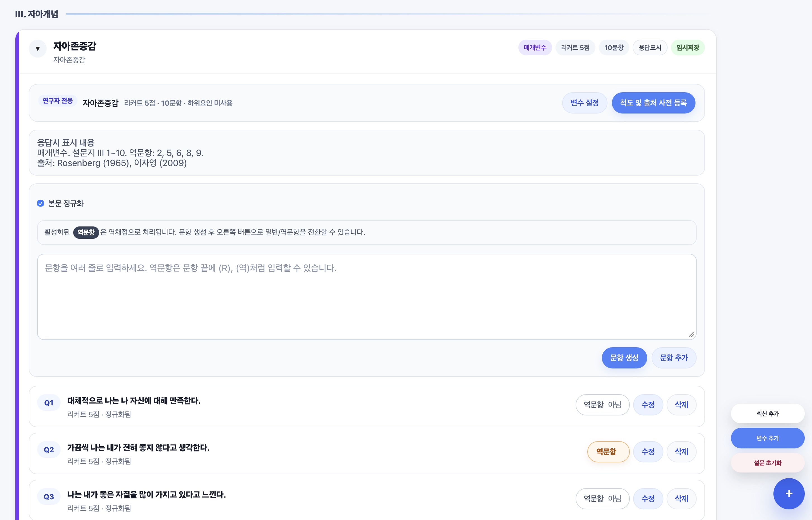Screen dimensions: 812x520
Task: Uncheck the 본문 정규화 checkbox
Action: point(41,203)
